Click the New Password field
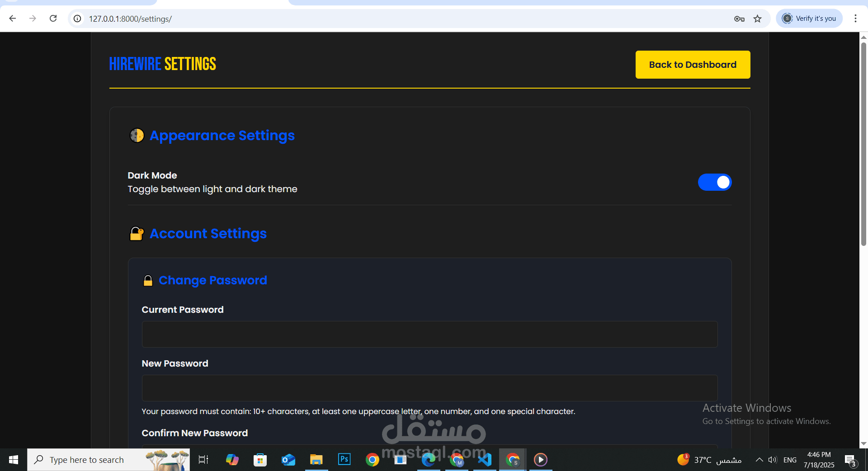The width and height of the screenshot is (868, 471). [x=429, y=388]
